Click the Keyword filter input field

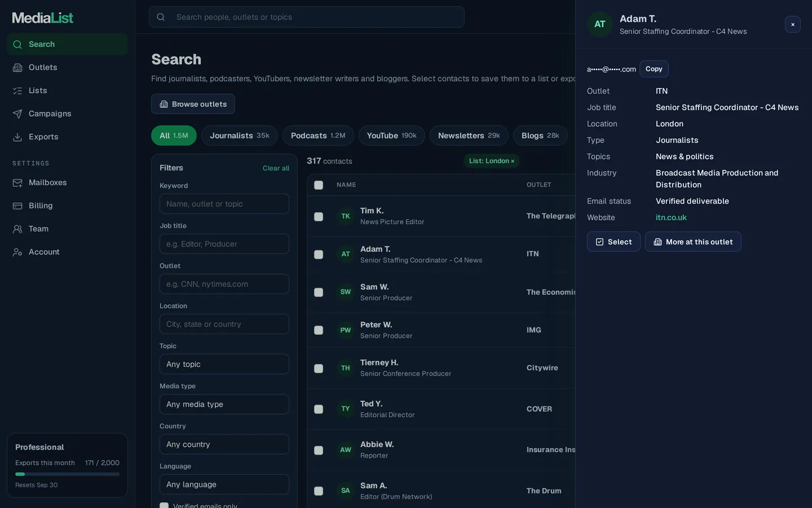224,204
